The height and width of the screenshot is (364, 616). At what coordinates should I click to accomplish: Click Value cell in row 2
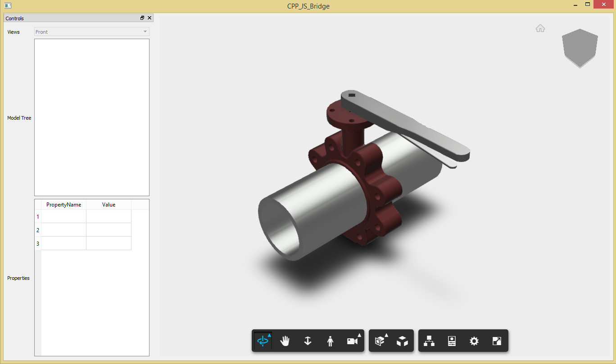pyautogui.click(x=109, y=230)
